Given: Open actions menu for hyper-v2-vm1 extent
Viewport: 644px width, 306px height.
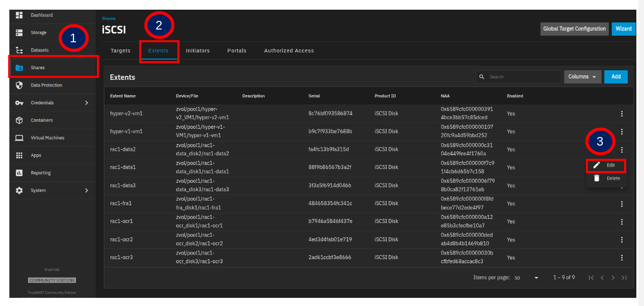Looking at the screenshot, I should click(x=622, y=114).
